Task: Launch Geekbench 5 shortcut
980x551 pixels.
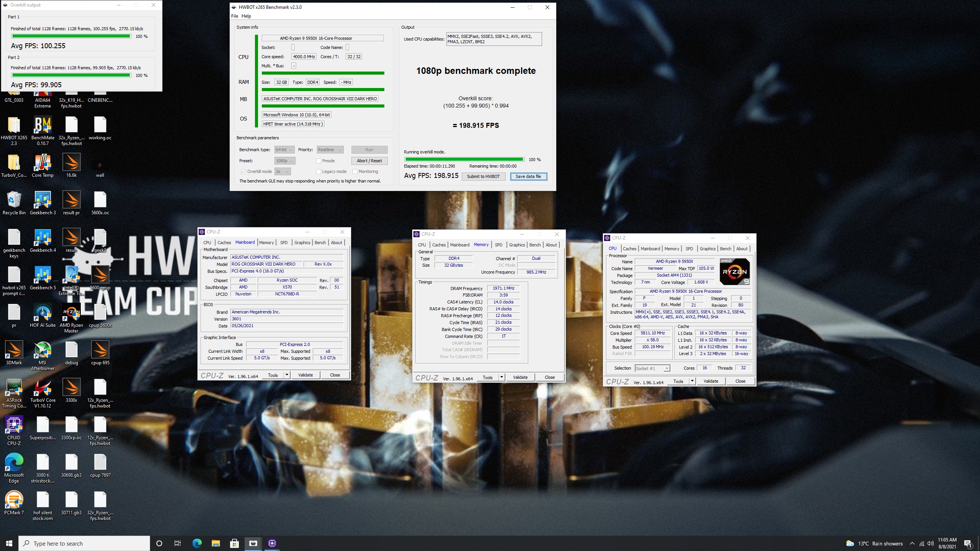Action: (42, 278)
